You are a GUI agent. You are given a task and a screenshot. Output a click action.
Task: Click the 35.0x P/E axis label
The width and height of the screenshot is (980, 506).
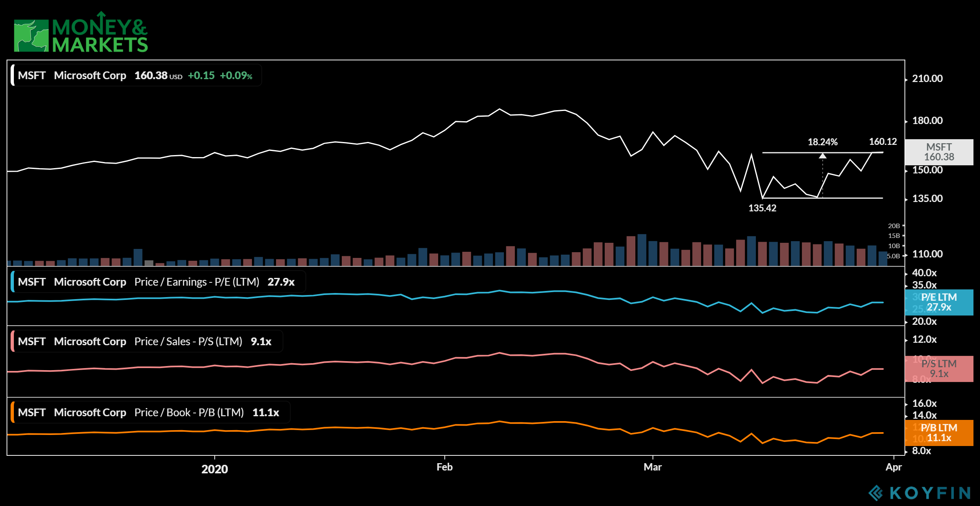924,285
